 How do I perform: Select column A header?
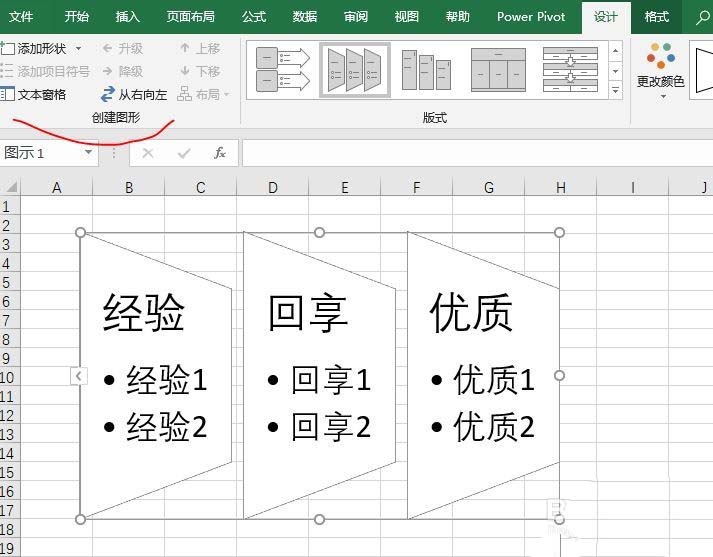[56, 187]
